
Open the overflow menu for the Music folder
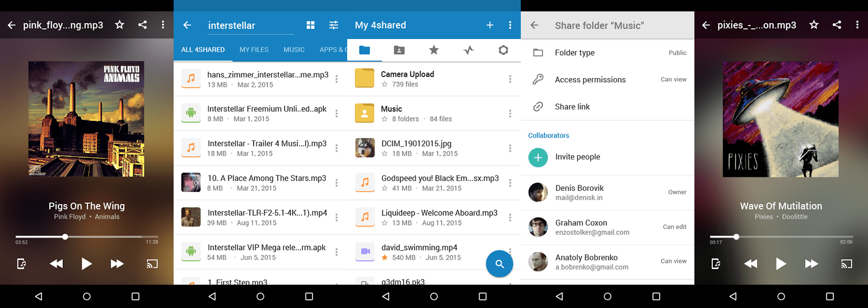(510, 113)
